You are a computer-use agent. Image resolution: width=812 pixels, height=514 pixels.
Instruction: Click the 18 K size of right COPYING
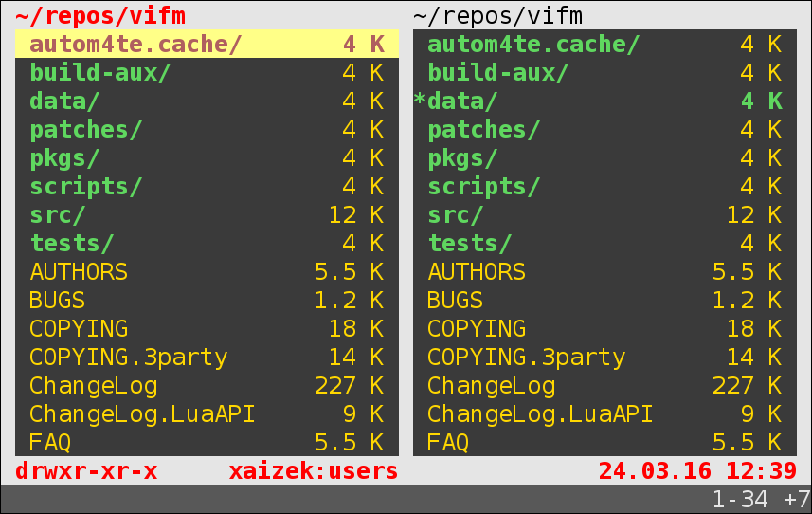click(754, 329)
